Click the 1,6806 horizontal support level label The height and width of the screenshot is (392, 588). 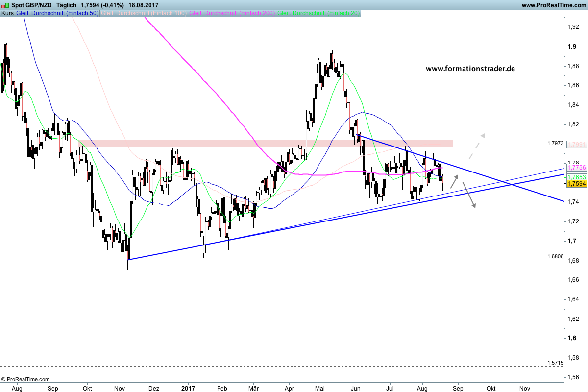(x=555, y=256)
